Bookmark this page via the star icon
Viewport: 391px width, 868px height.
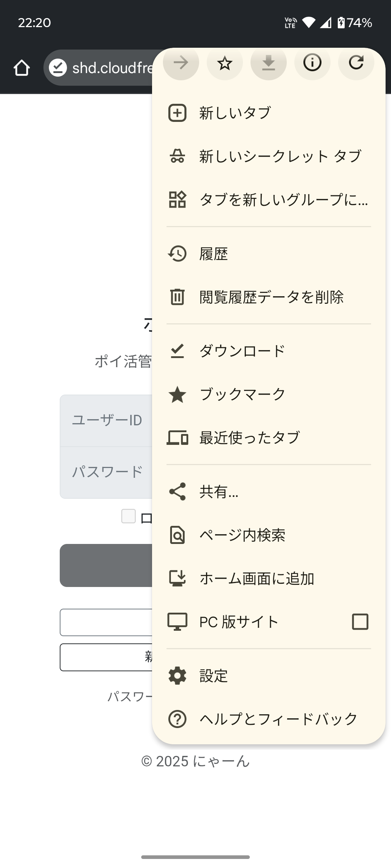(224, 63)
